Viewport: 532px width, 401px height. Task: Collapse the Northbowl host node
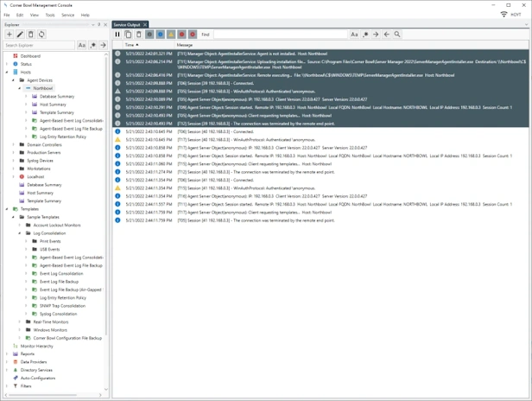(20, 88)
